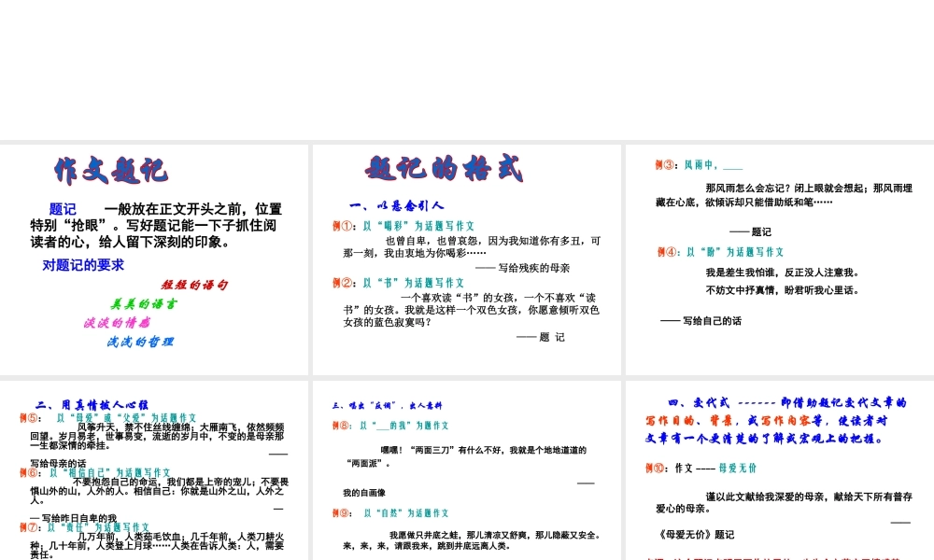This screenshot has width=934, height=560.
Task: Click the line 例②：以"书"为话题写作文
Action: click(x=398, y=283)
